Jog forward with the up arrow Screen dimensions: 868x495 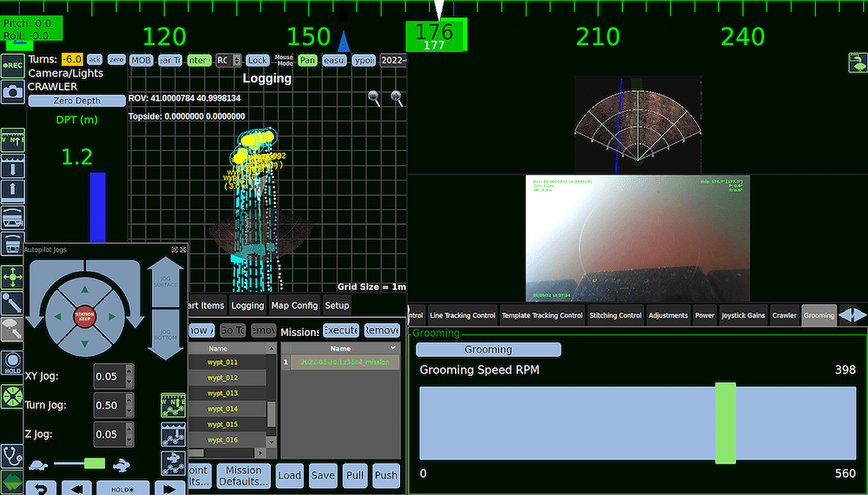(x=85, y=289)
